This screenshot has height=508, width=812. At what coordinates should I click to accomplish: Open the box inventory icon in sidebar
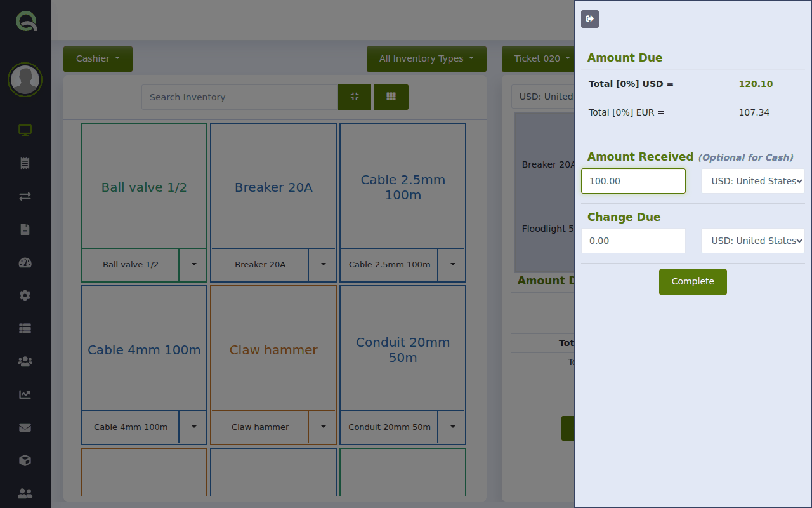tap(25, 460)
